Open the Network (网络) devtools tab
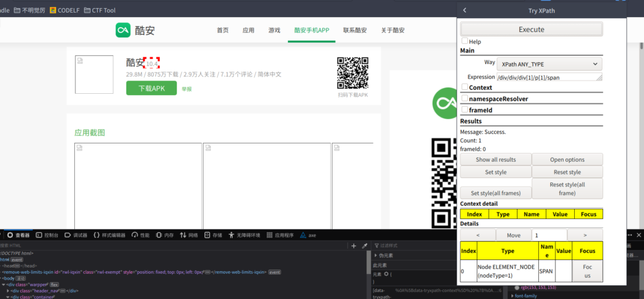 click(189, 235)
